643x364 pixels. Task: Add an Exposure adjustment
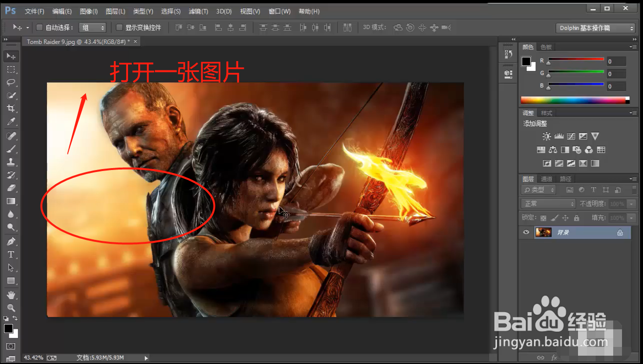click(x=583, y=136)
